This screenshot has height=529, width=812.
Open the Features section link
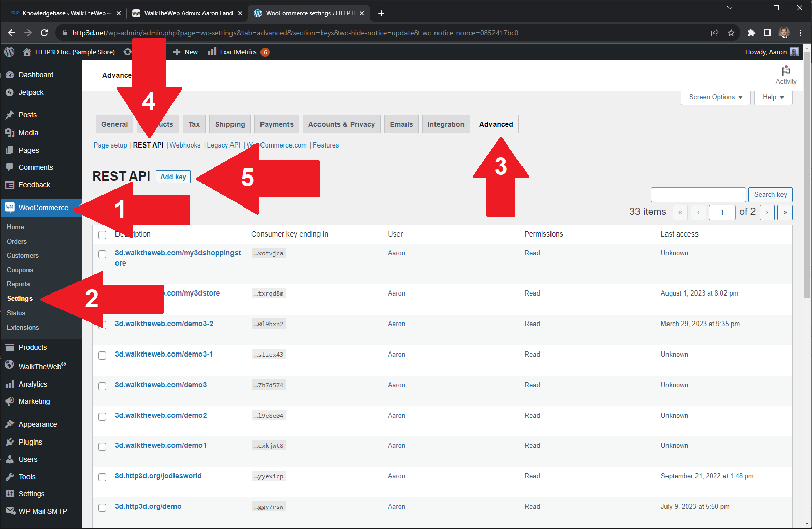point(326,145)
